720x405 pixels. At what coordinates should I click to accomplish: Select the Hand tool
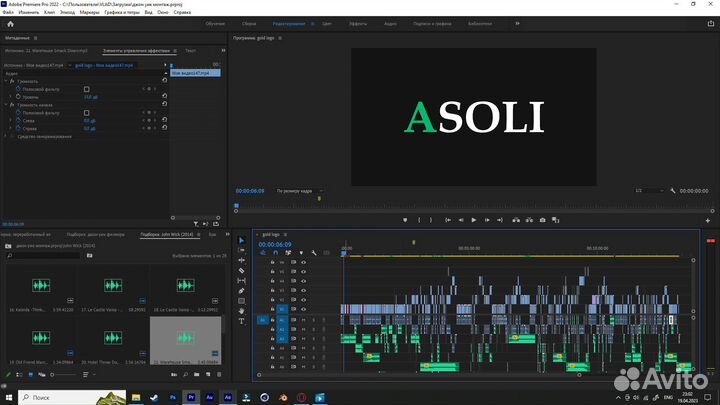pos(241,311)
